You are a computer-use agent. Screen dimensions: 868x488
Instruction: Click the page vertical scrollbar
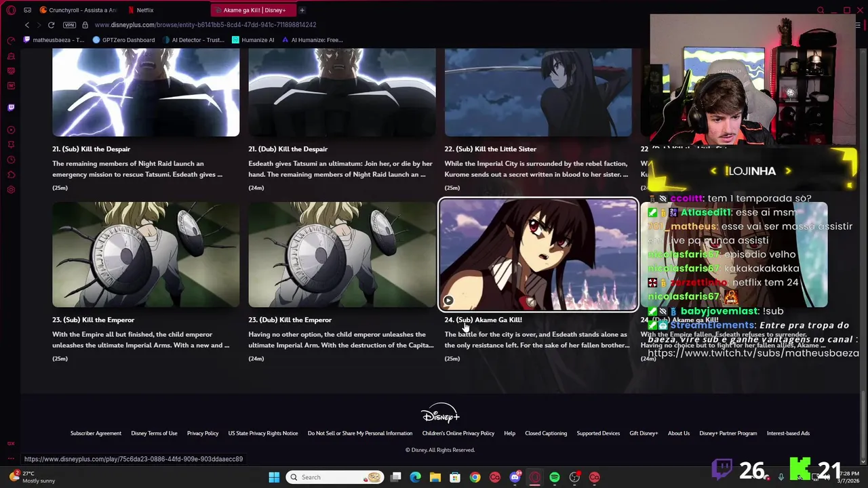[863, 426]
